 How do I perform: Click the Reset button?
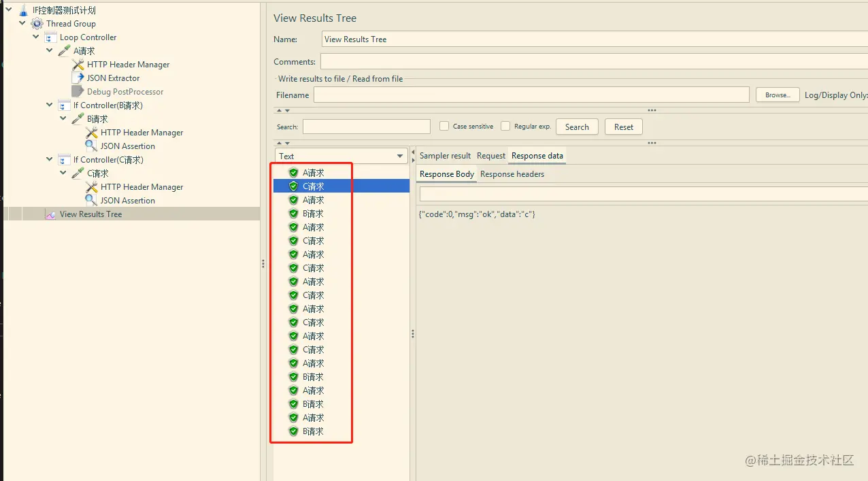tap(624, 127)
